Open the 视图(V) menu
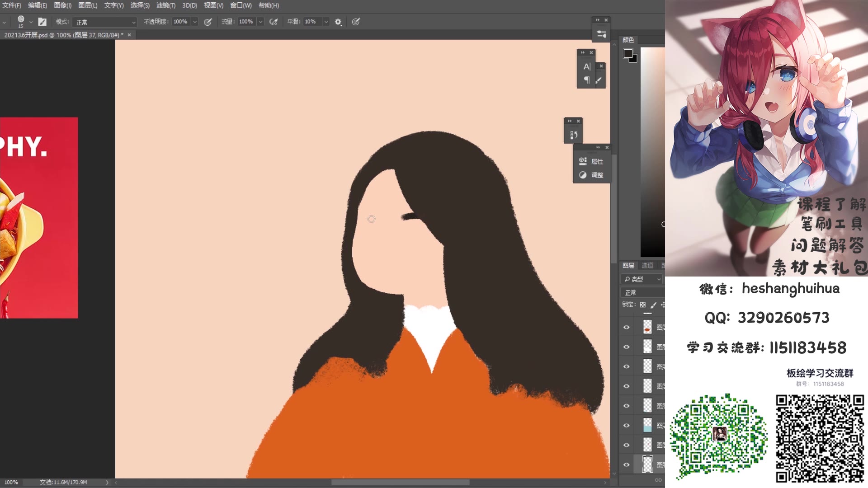Screen dimensions: 868x488 tap(214, 5)
